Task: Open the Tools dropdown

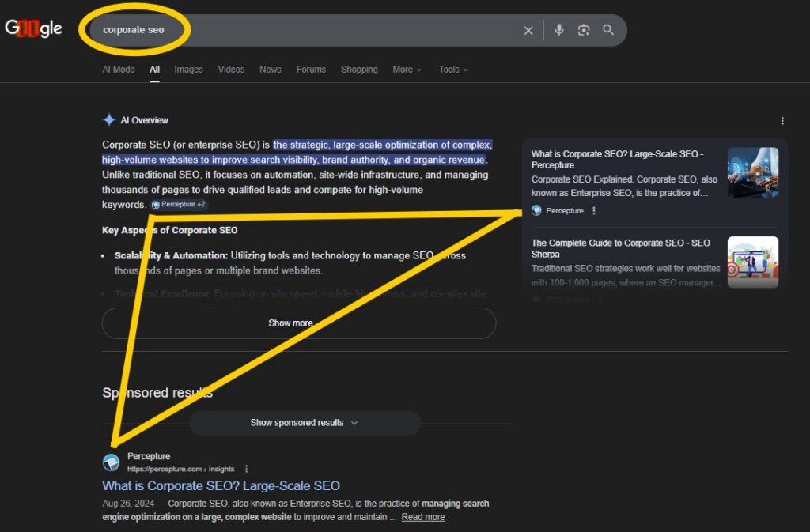Action: pos(453,70)
